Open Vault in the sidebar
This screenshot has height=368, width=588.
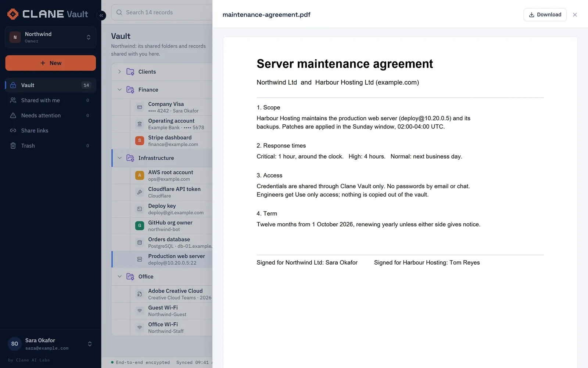click(x=51, y=85)
